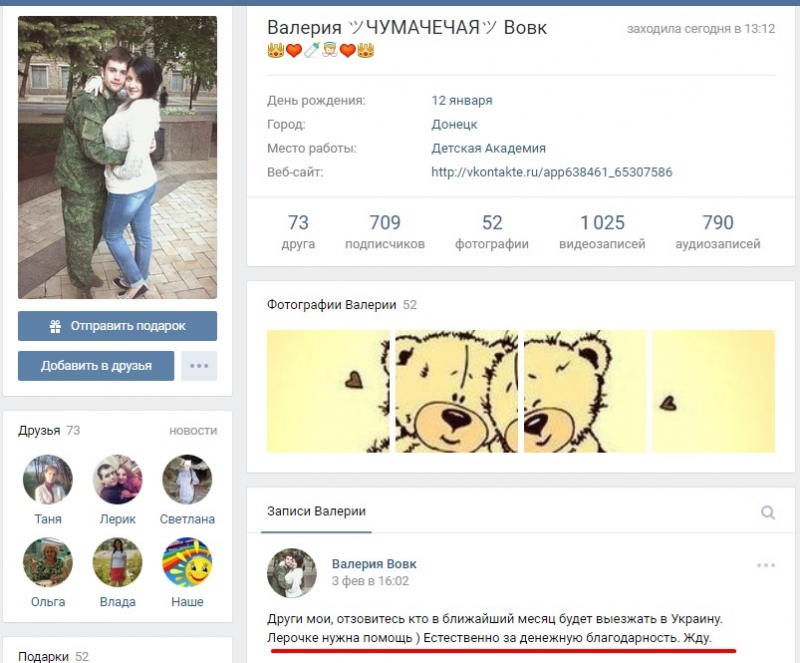Click gift icon on Отправить подарок button
Viewport: 800px width, 663px height.
pos(56,326)
